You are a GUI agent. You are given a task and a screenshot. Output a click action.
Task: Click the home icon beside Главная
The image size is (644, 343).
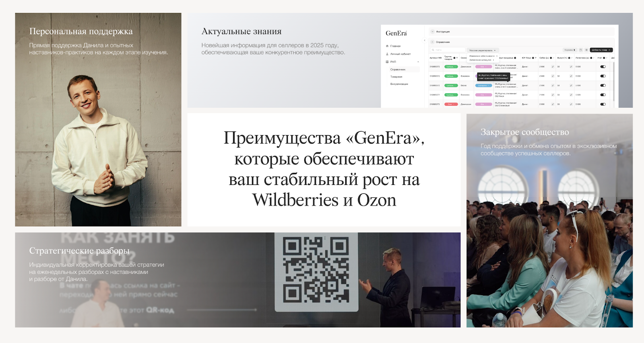click(387, 46)
